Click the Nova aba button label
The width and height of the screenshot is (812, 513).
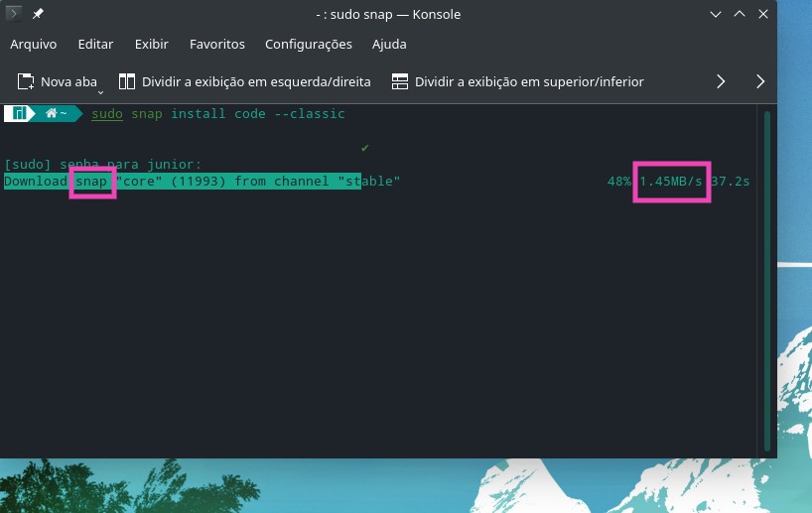(68, 81)
